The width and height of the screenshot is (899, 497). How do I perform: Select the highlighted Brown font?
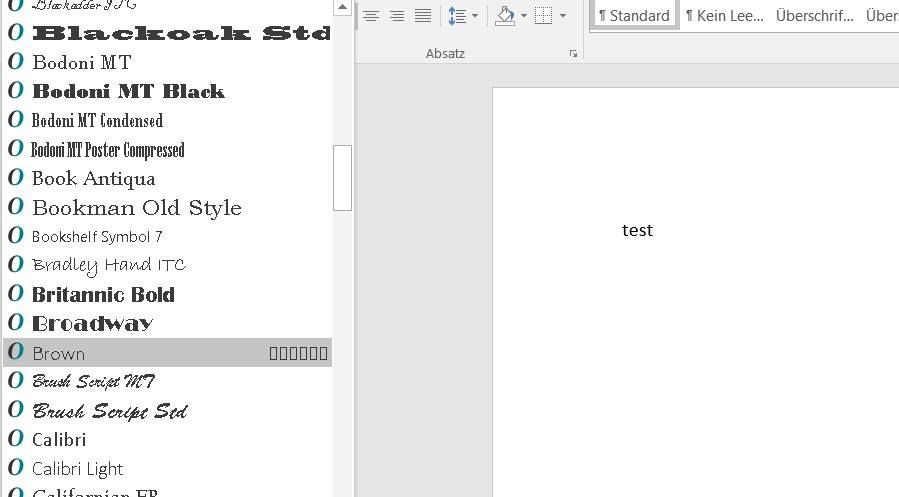167,353
